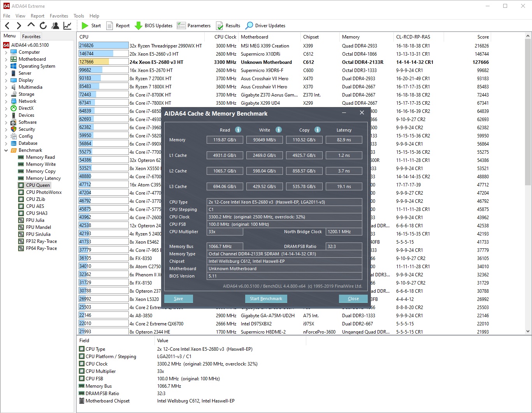Expand the Devices tree node
The width and height of the screenshot is (532, 413).
6,115
